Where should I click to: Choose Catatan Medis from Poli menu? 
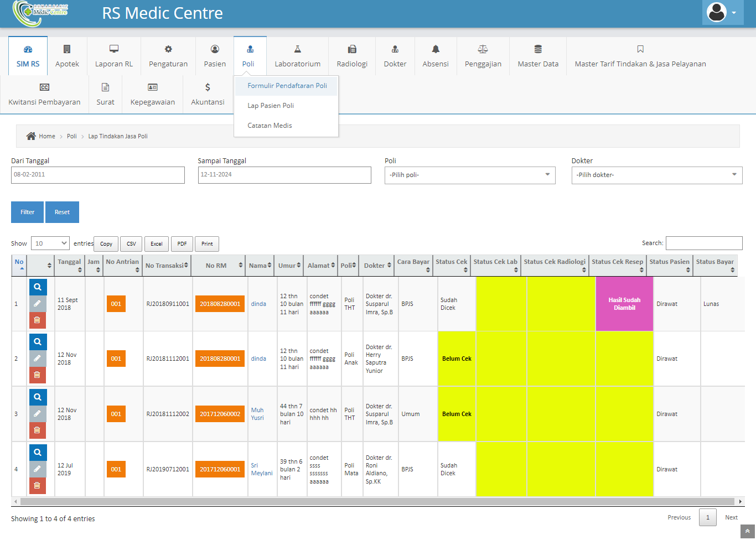click(270, 126)
